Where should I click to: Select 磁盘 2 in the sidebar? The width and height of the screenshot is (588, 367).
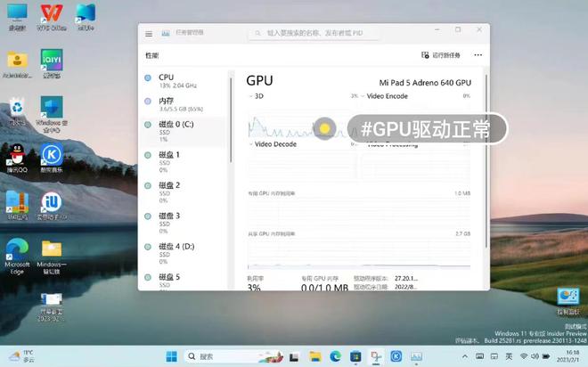tap(184, 192)
